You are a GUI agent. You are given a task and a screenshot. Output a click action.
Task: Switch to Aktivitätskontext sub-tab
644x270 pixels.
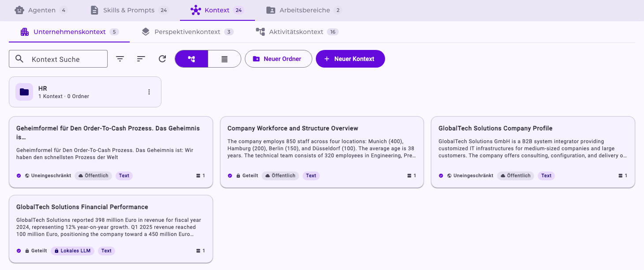pos(297,32)
